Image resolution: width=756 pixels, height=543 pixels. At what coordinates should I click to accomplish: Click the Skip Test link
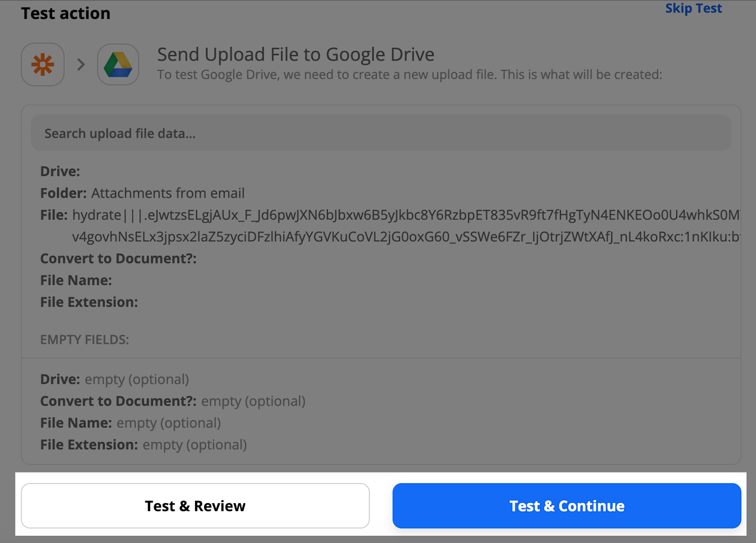(693, 9)
